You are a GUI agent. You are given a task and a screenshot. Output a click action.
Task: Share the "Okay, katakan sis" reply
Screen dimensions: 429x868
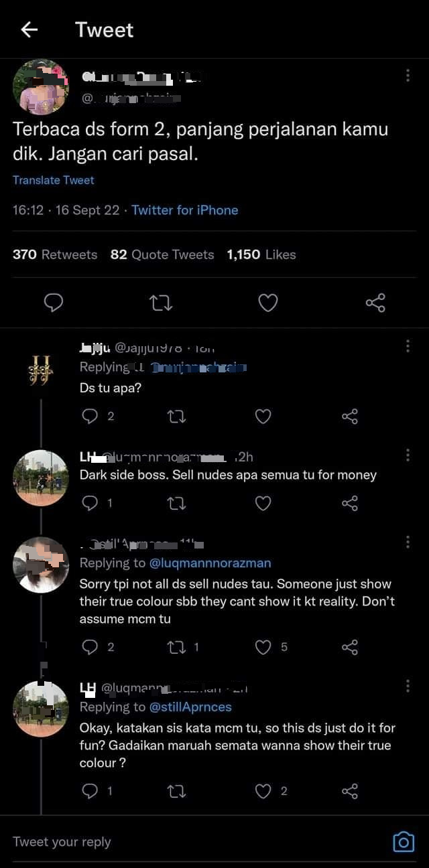(350, 792)
